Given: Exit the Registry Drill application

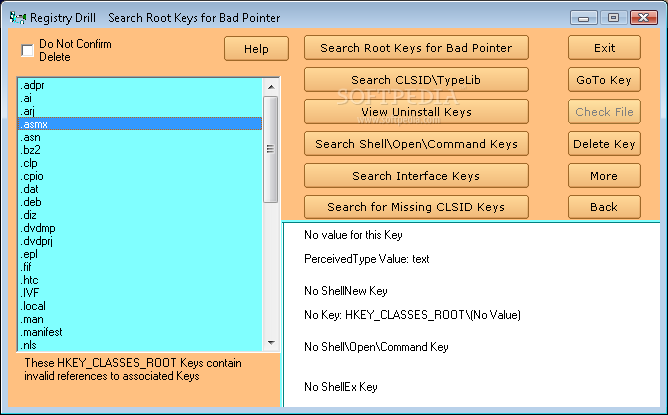Looking at the screenshot, I should (604, 48).
